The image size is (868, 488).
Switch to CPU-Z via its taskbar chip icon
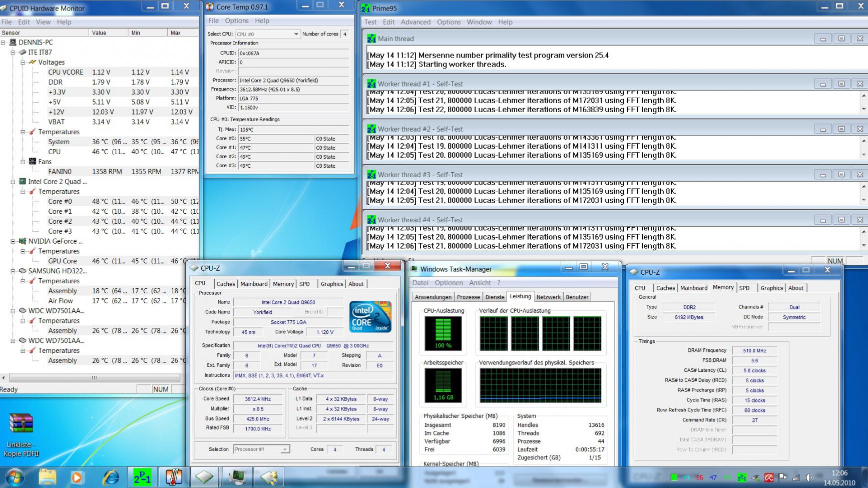pyautogui.click(x=205, y=477)
